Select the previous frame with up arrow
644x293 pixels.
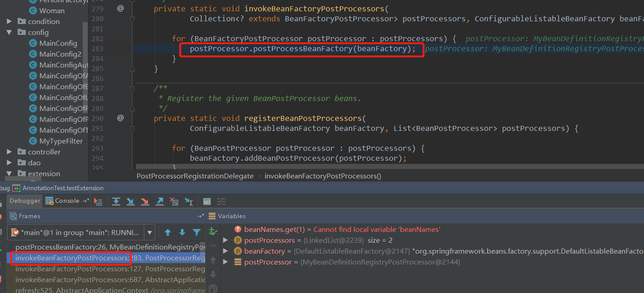[168, 232]
